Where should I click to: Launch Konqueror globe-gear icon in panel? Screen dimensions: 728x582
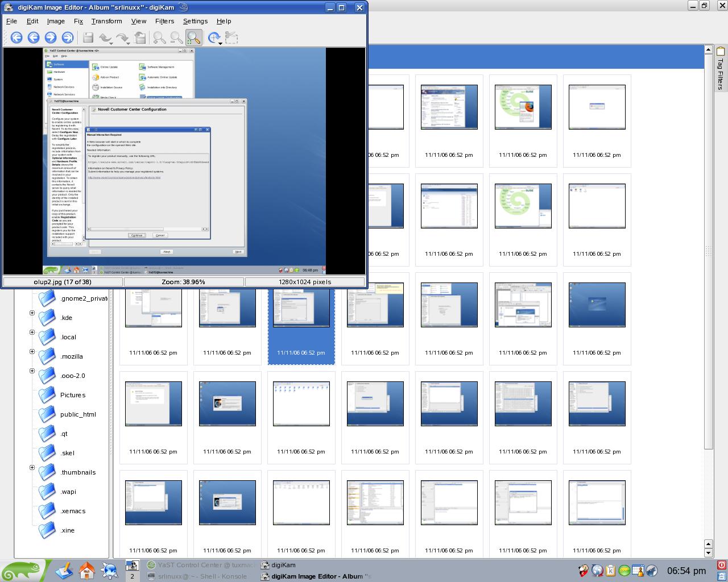click(x=109, y=570)
